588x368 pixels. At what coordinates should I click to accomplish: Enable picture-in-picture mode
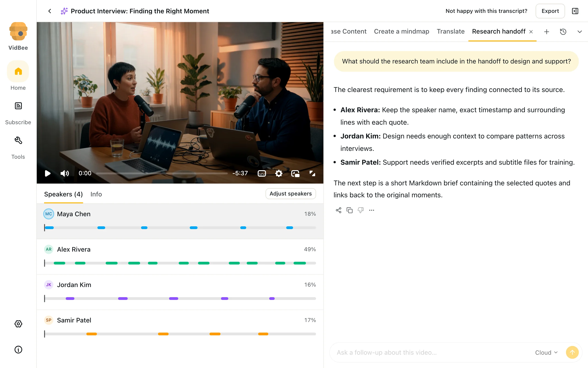pos(295,173)
